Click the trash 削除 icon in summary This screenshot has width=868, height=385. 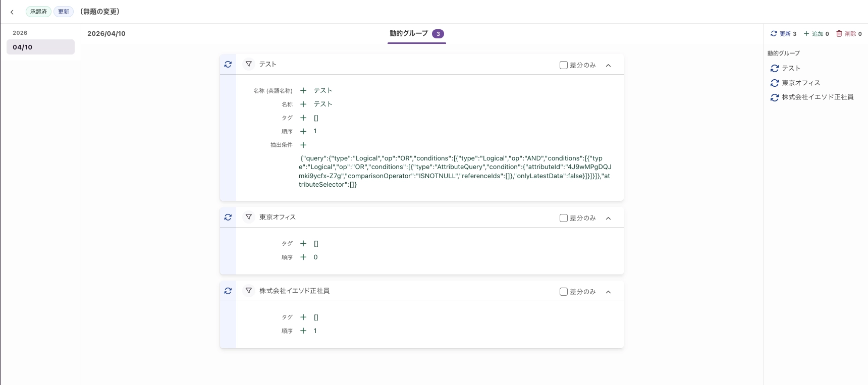839,34
